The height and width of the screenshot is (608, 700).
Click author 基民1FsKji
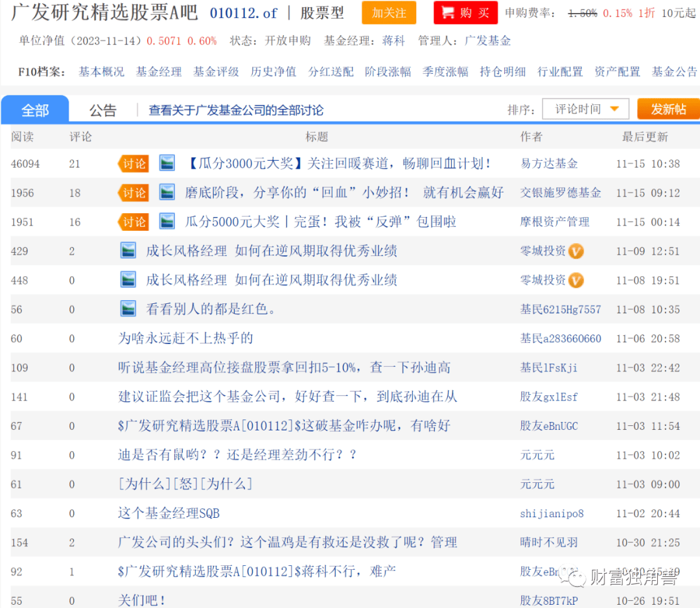tap(549, 368)
